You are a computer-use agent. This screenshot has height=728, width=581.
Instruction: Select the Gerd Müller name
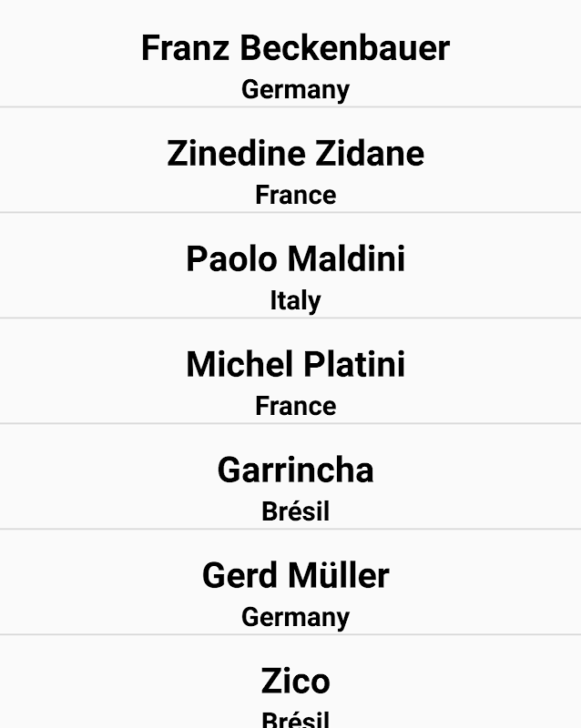coord(295,576)
